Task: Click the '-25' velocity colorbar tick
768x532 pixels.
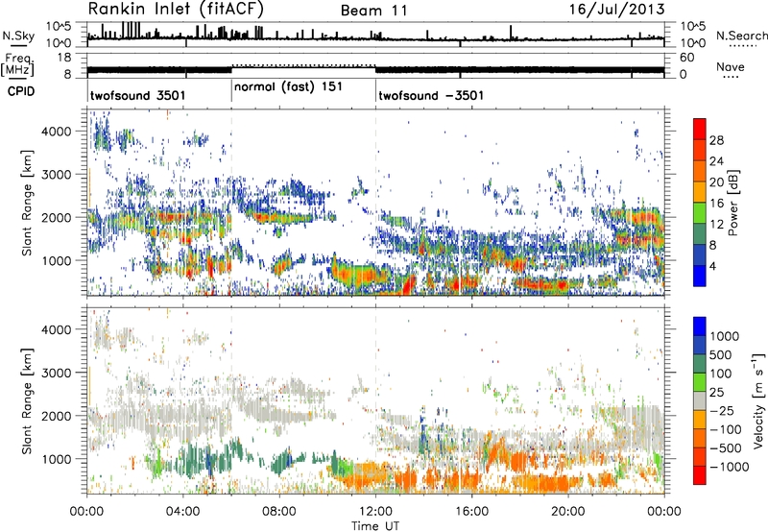Action: 721,411
